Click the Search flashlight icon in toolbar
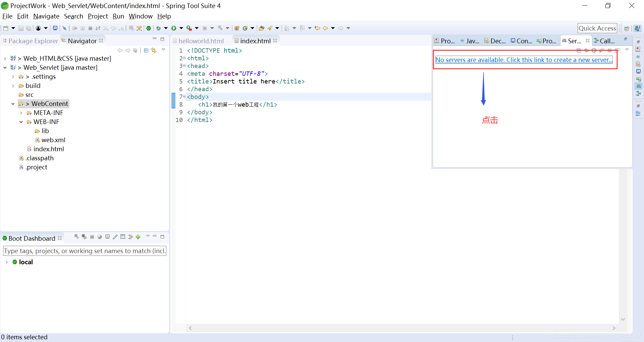 (270, 28)
